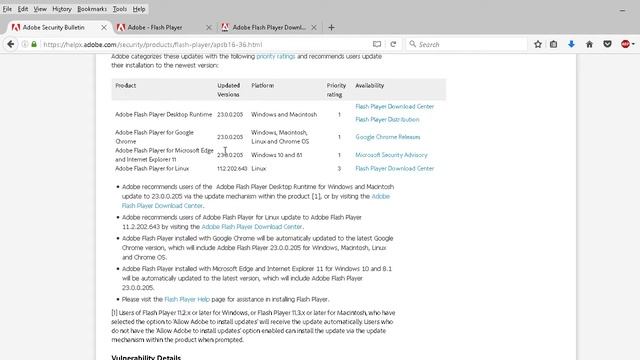The width and height of the screenshot is (640, 360).
Task: Go back with the browser back arrow
Action: click(x=11, y=44)
